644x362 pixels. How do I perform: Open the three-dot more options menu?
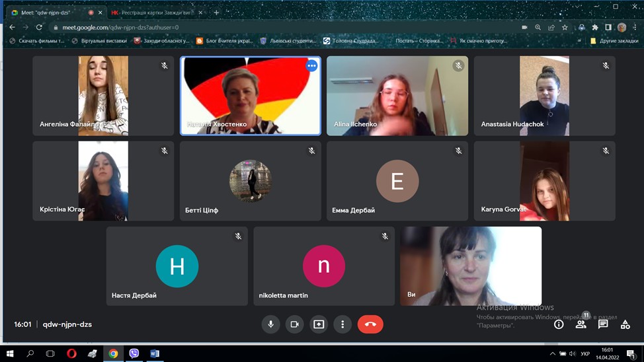click(342, 324)
